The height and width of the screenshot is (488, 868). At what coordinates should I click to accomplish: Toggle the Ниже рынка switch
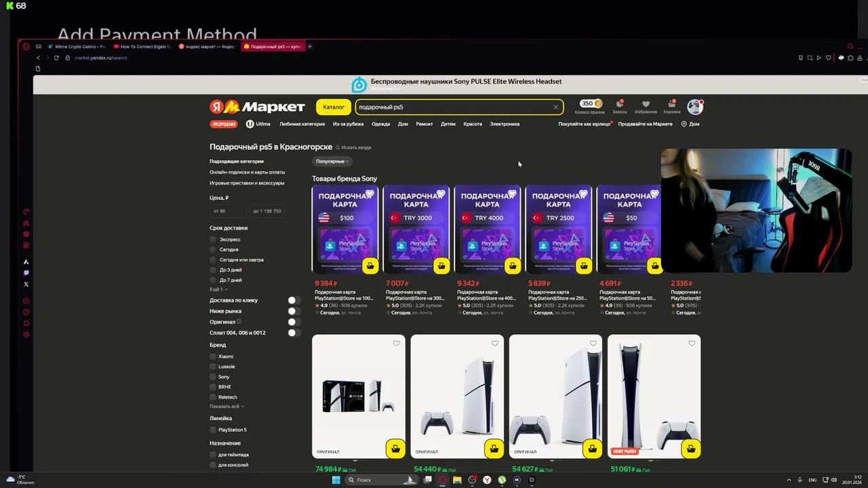coord(294,311)
